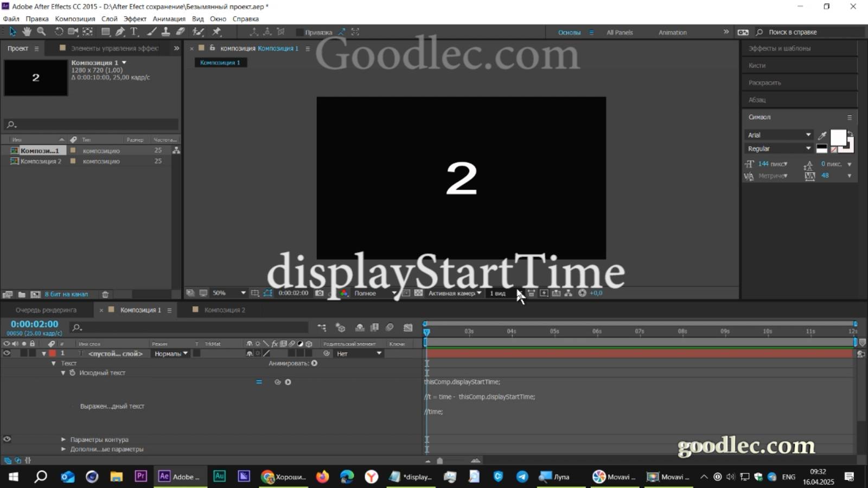Click the snapshot camera icon below the composition
This screenshot has height=488, width=868.
click(x=320, y=293)
